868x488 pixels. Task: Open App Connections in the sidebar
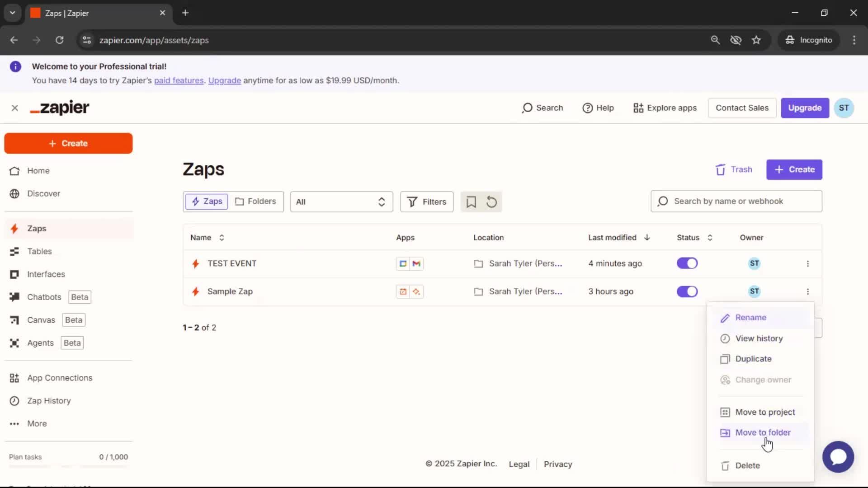68,378
